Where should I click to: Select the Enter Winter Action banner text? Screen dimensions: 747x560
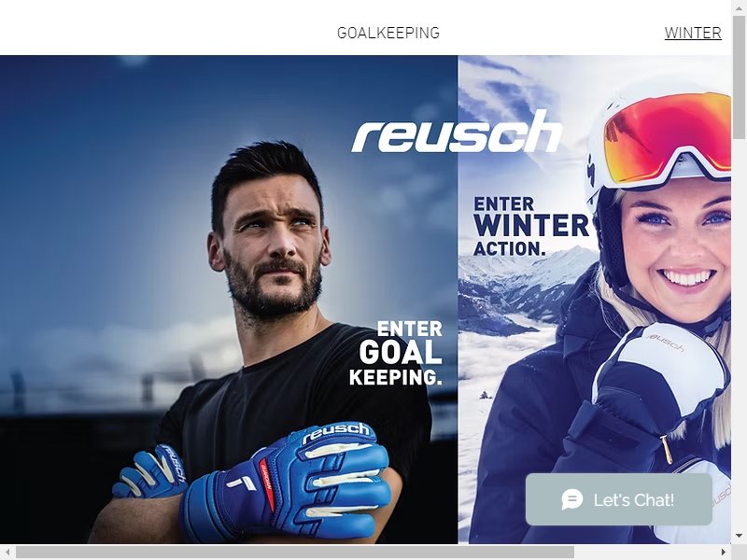click(x=531, y=226)
